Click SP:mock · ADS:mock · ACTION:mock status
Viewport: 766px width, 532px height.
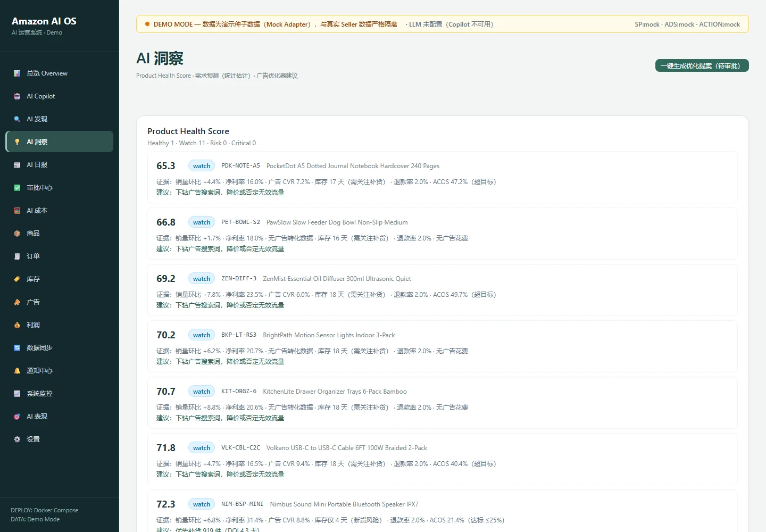(x=687, y=24)
